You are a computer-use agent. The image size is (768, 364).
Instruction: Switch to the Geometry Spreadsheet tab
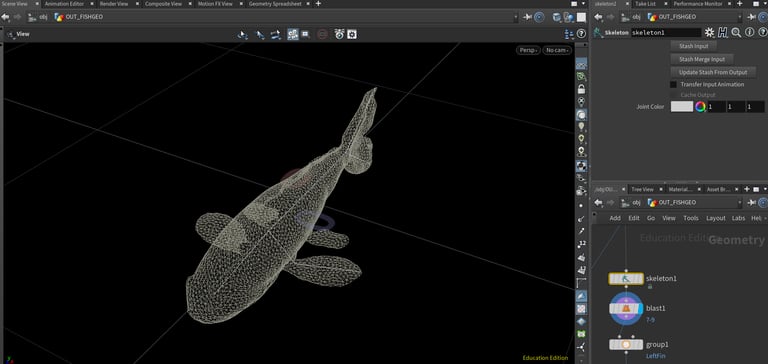274,3
